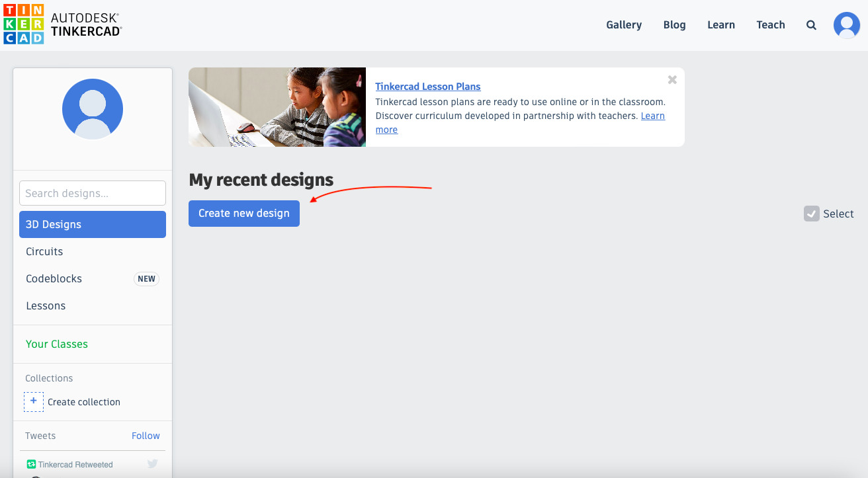Click the Tweets label
This screenshot has width=868, height=478.
coord(40,436)
